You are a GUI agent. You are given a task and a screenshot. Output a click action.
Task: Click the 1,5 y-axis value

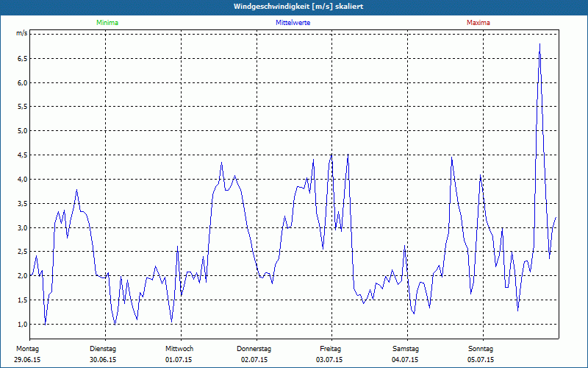click(x=23, y=300)
